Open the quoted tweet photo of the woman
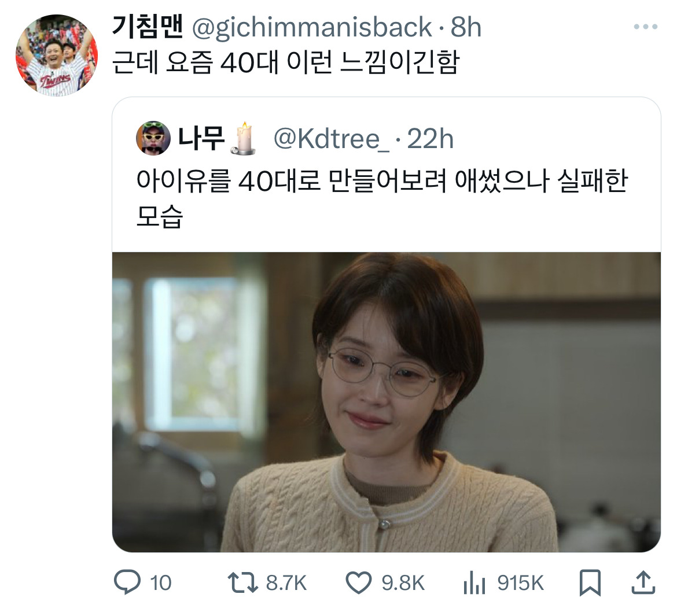The image size is (677, 616). pyautogui.click(x=387, y=402)
